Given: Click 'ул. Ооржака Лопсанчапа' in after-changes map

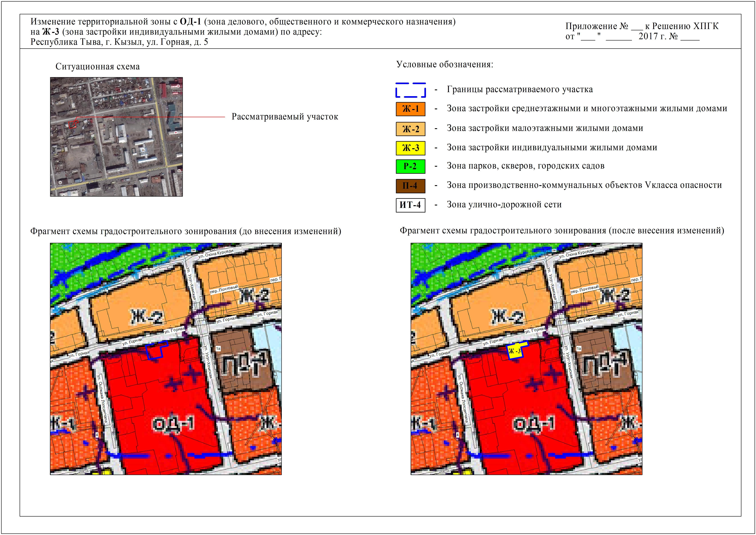Looking at the screenshot, I should click(x=463, y=399).
